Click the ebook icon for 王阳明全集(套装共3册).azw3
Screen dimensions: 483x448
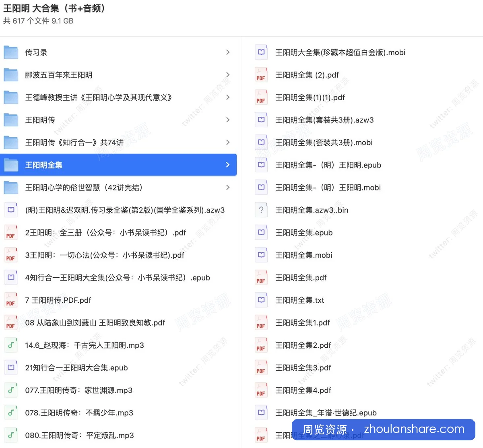pyautogui.click(x=261, y=120)
